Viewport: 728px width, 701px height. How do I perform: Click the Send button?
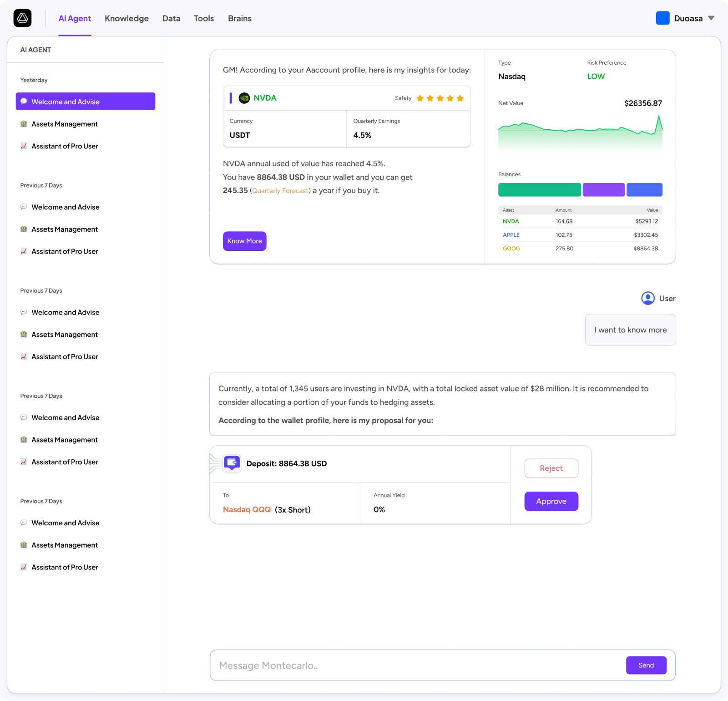pos(646,665)
